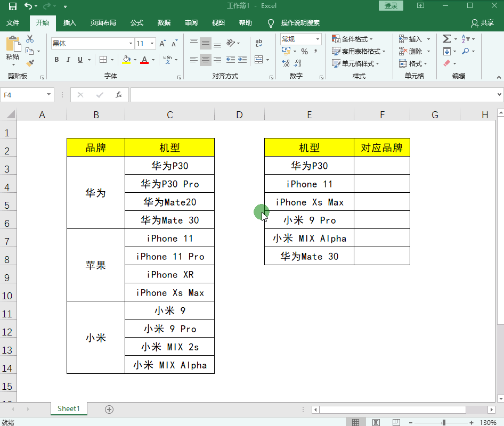Open the 文件 tab
The image size is (504, 426).
coord(13,23)
